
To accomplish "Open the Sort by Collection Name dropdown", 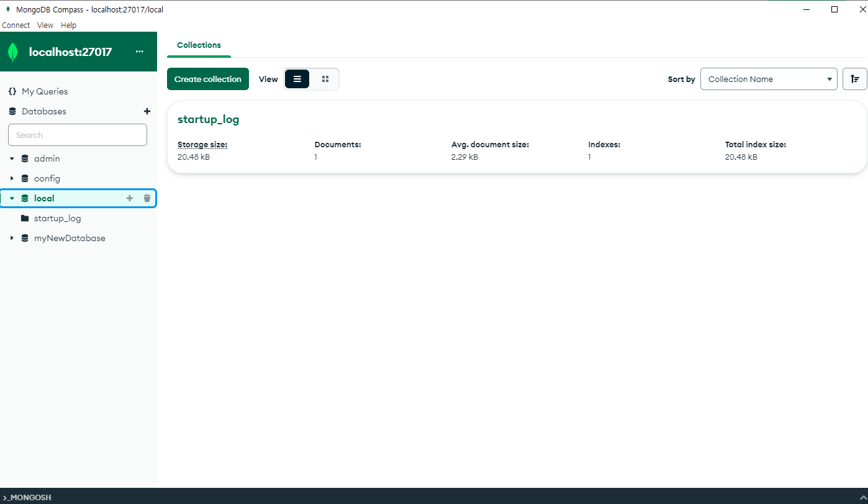I will (769, 79).
